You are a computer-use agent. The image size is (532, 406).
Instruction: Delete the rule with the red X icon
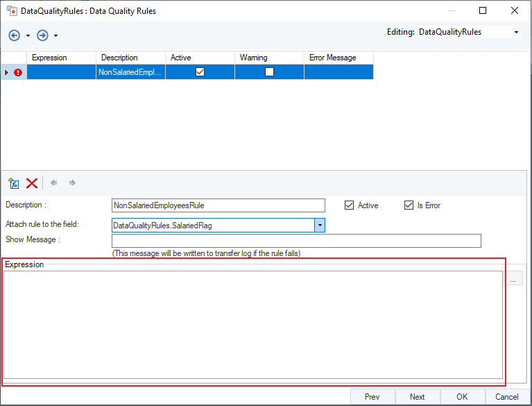coord(31,183)
